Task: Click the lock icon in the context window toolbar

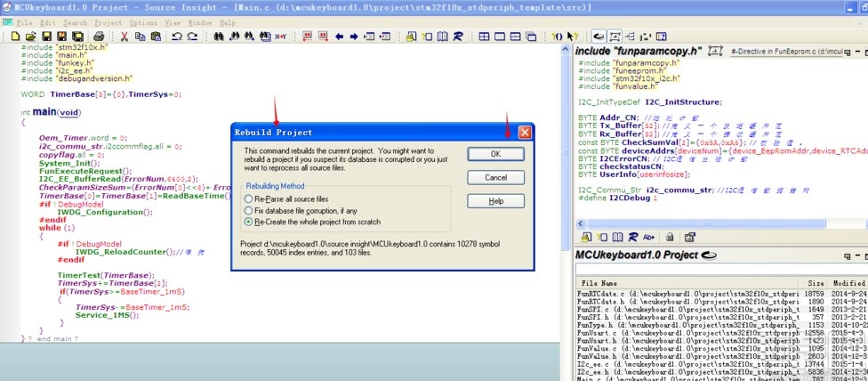Action: [x=670, y=237]
